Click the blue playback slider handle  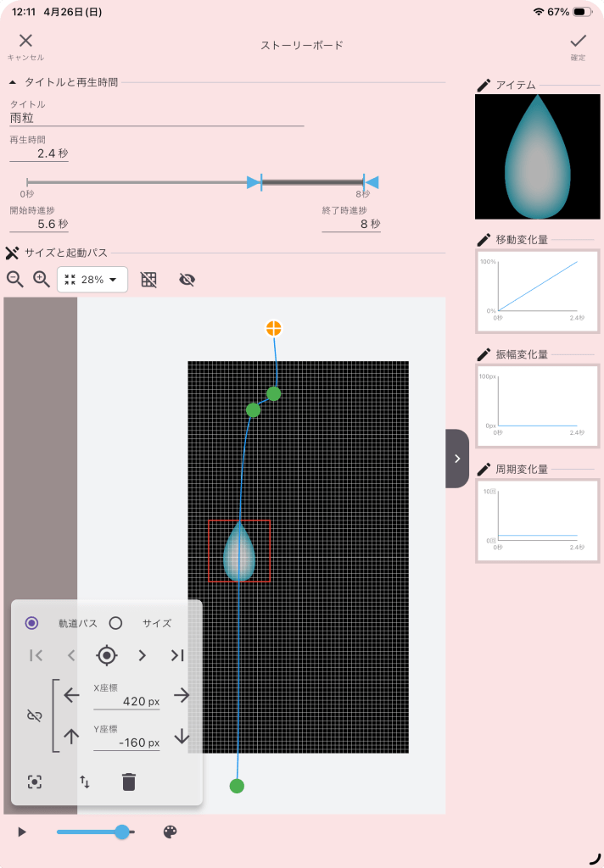122,832
